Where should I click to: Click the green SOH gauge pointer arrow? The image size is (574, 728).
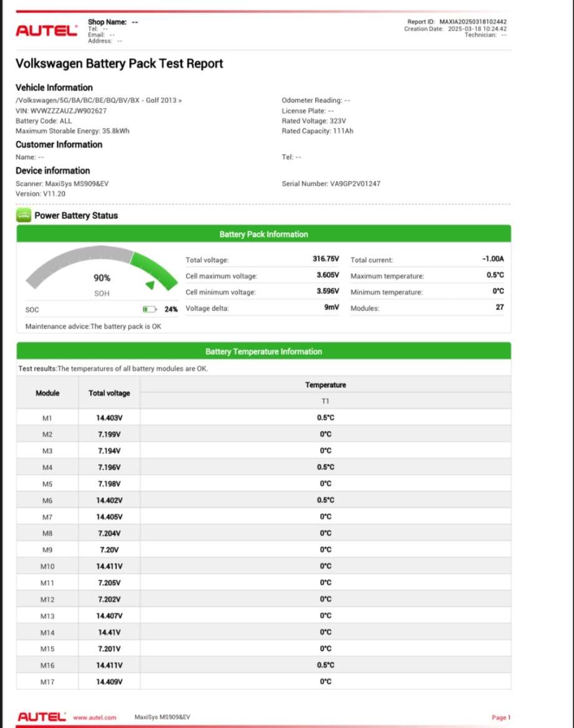click(150, 284)
